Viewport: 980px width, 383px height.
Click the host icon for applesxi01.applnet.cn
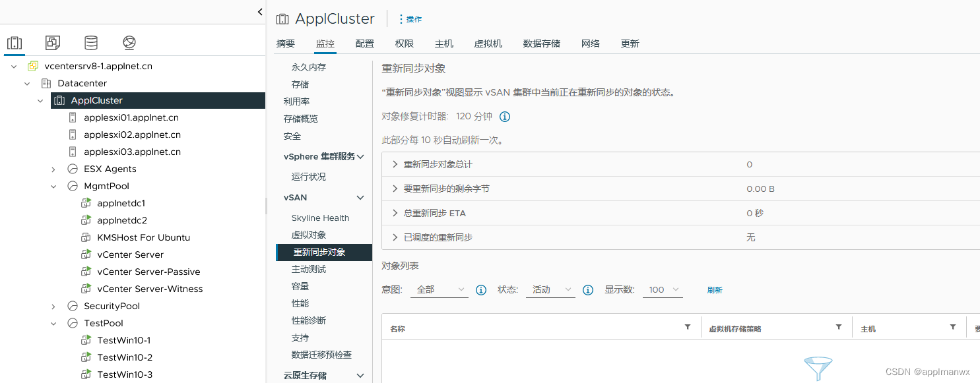pos(73,117)
